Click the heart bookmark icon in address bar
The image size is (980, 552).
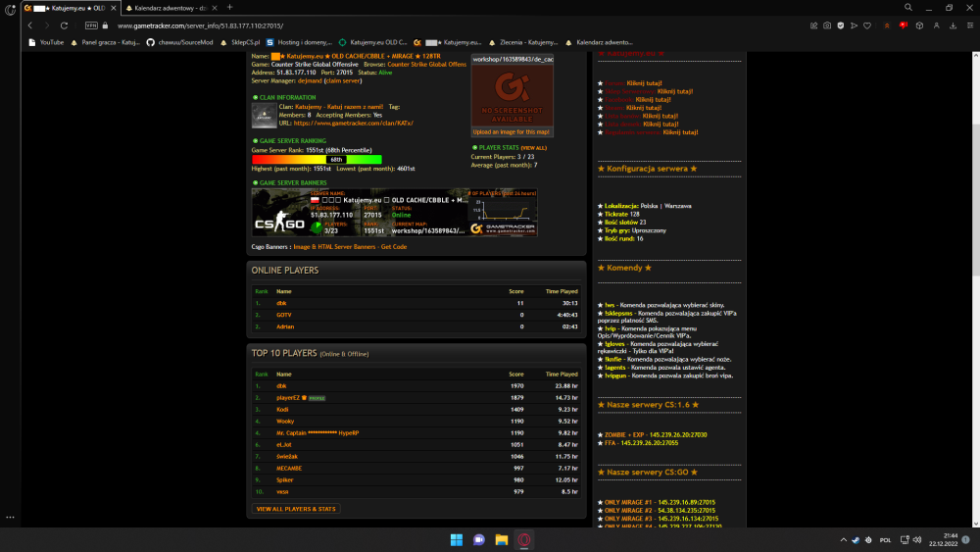click(x=867, y=25)
